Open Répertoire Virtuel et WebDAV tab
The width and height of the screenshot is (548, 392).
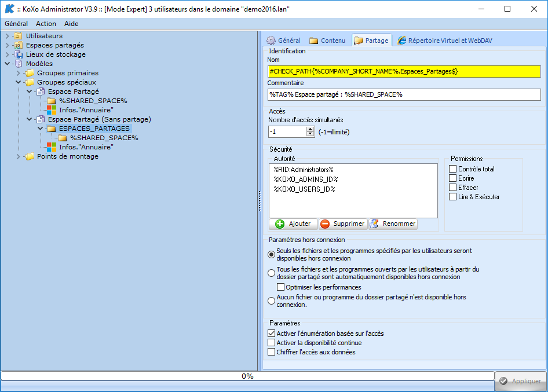coord(445,41)
